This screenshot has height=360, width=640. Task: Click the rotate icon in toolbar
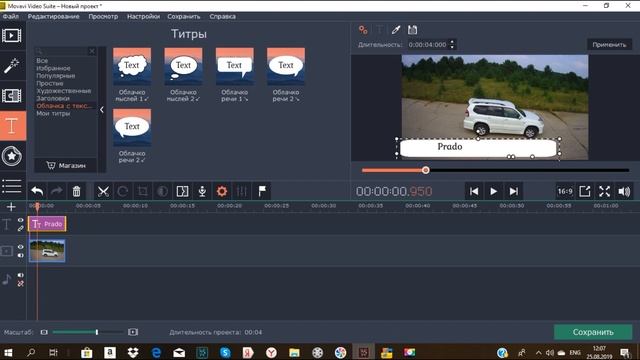point(122,191)
